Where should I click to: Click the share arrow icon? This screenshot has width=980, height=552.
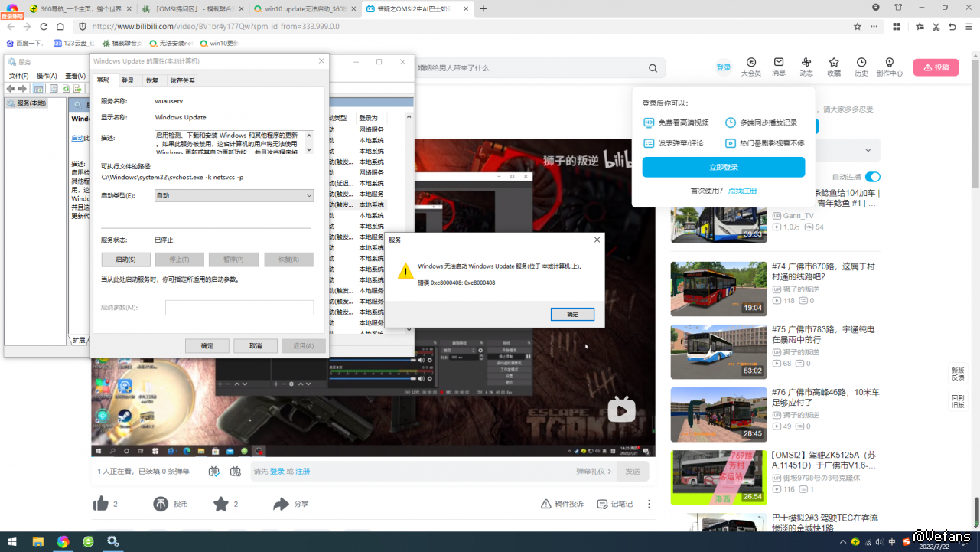coord(281,504)
